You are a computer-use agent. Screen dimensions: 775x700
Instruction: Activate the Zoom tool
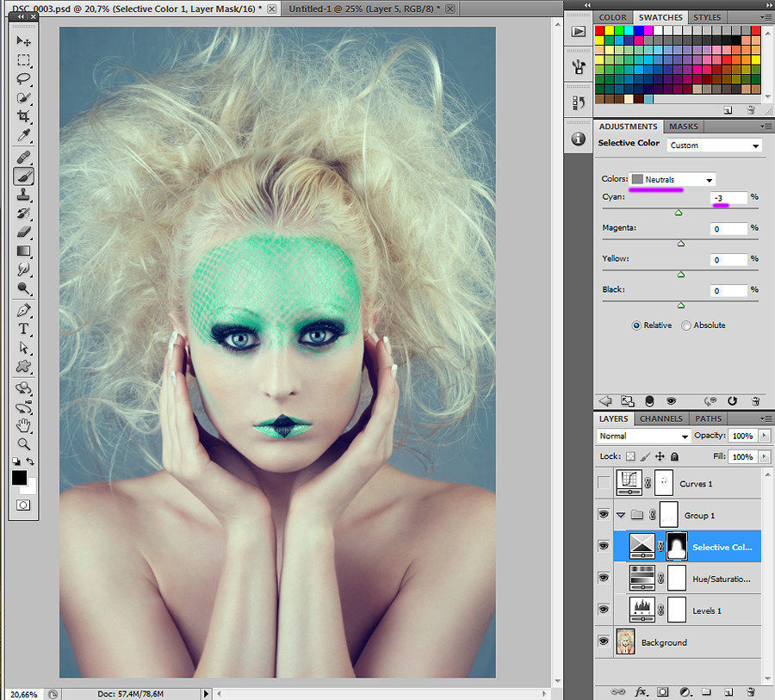(23, 443)
